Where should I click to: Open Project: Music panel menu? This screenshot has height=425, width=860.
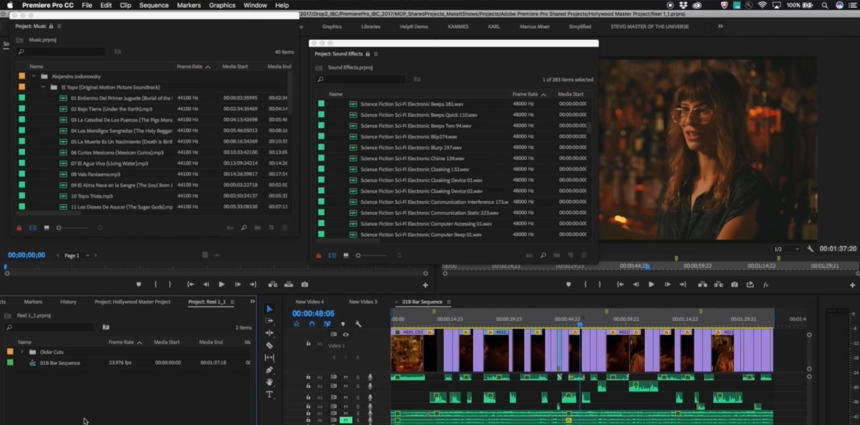[x=59, y=26]
